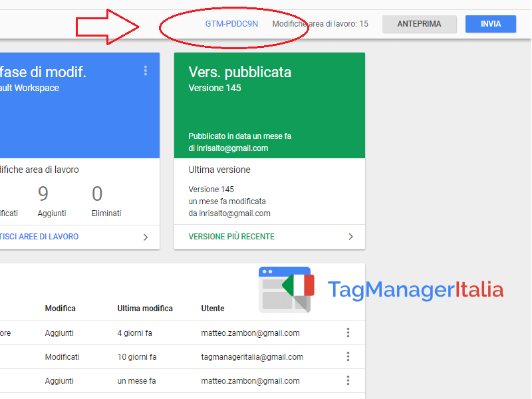Open row options for matteo.zambon's 4-day-old change
532x399 pixels.
pyautogui.click(x=348, y=332)
